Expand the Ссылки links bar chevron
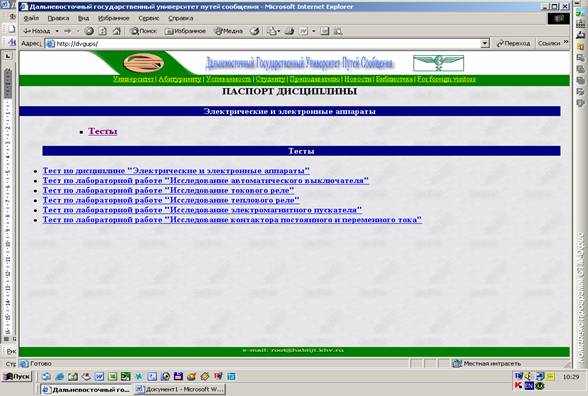Viewport: 588px width, 396px height. [566, 42]
